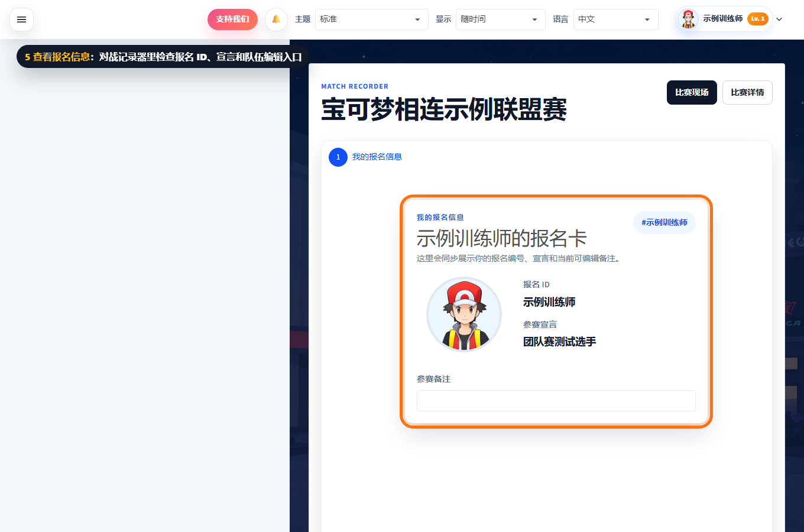Click the 示例训练师 username in the header
Screen dimensions: 804x532
722,19
